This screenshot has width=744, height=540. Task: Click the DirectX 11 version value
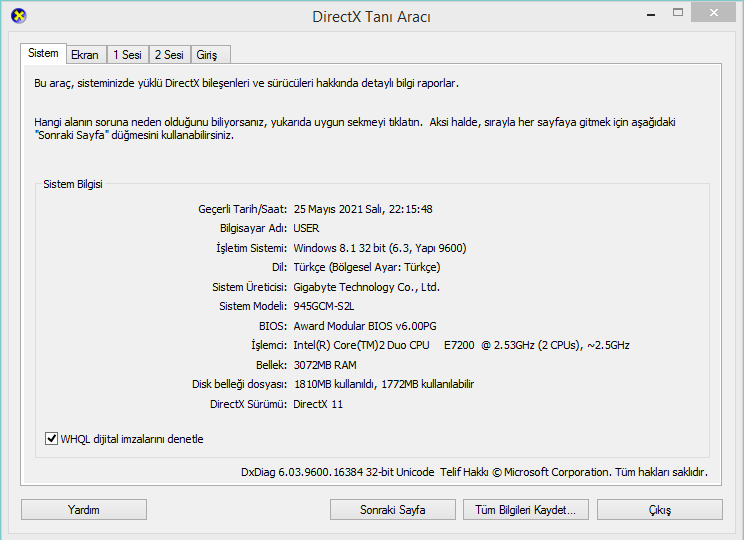tap(318, 404)
